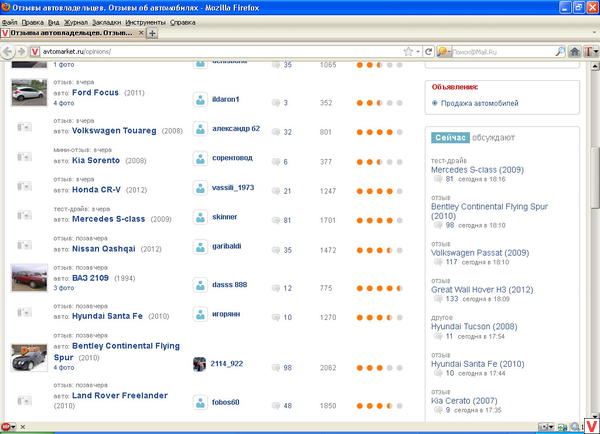Start a search with the magnifier icon
This screenshot has width=600, height=434.
pyautogui.click(x=560, y=51)
